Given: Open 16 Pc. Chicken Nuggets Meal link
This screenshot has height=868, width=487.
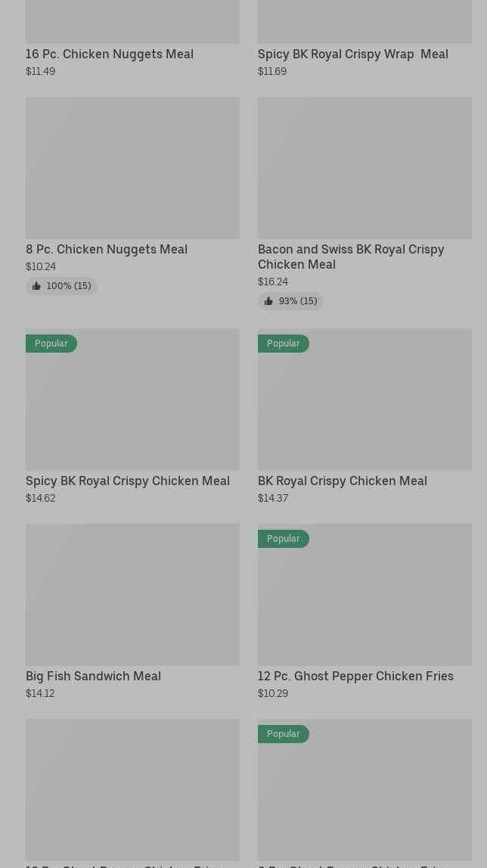Looking at the screenshot, I should 110,54.
